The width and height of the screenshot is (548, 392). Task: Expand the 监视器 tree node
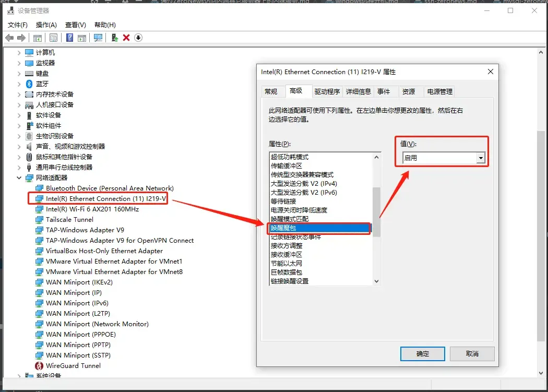click(x=19, y=63)
